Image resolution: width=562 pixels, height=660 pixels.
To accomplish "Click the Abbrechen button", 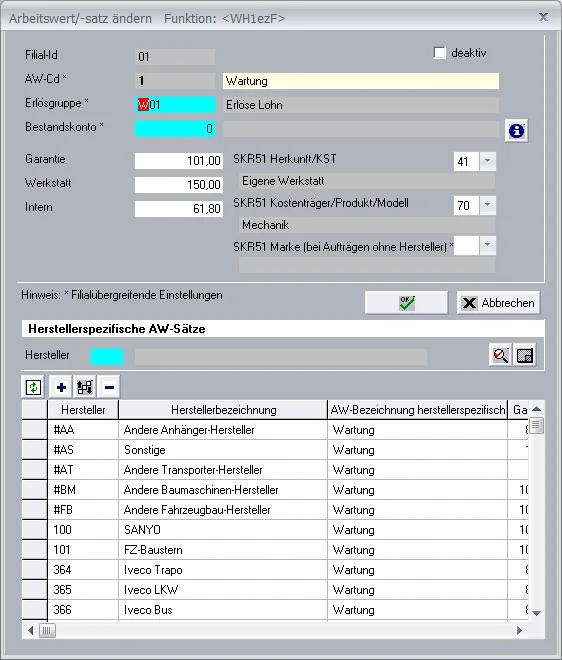I will [x=498, y=303].
